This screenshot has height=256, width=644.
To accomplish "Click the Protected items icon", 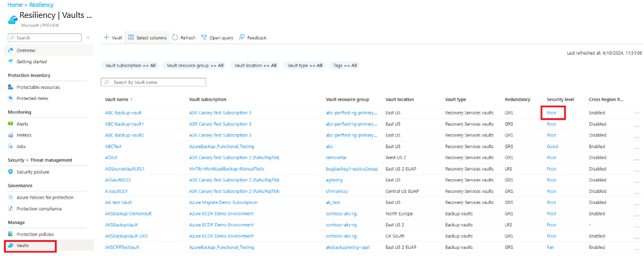I will 11,98.
